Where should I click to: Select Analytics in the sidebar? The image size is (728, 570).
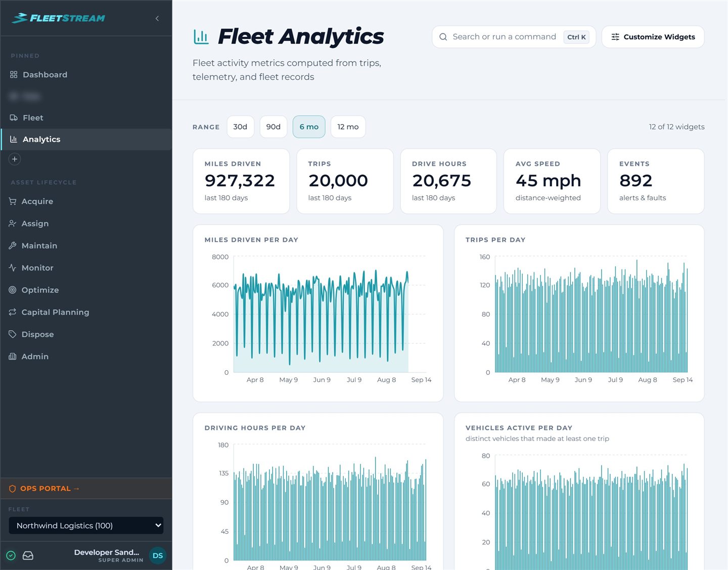pyautogui.click(x=86, y=139)
